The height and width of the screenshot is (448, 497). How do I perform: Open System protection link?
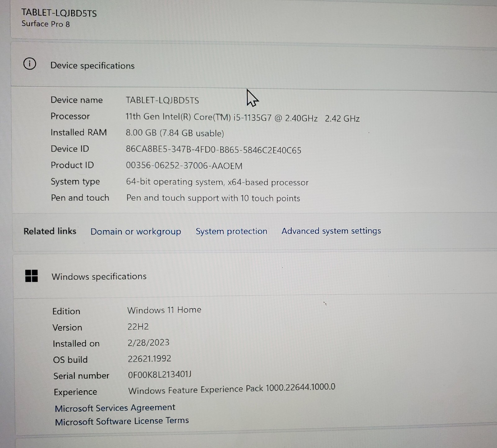(231, 231)
